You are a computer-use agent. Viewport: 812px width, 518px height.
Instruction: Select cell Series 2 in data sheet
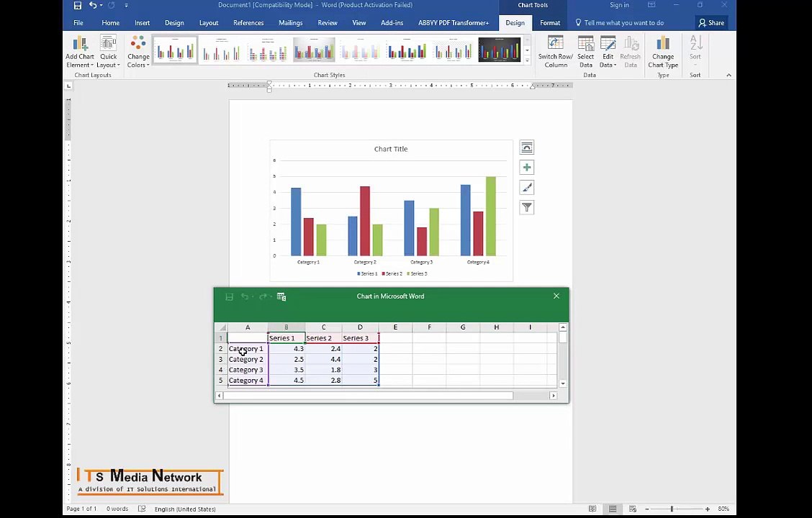coord(324,338)
